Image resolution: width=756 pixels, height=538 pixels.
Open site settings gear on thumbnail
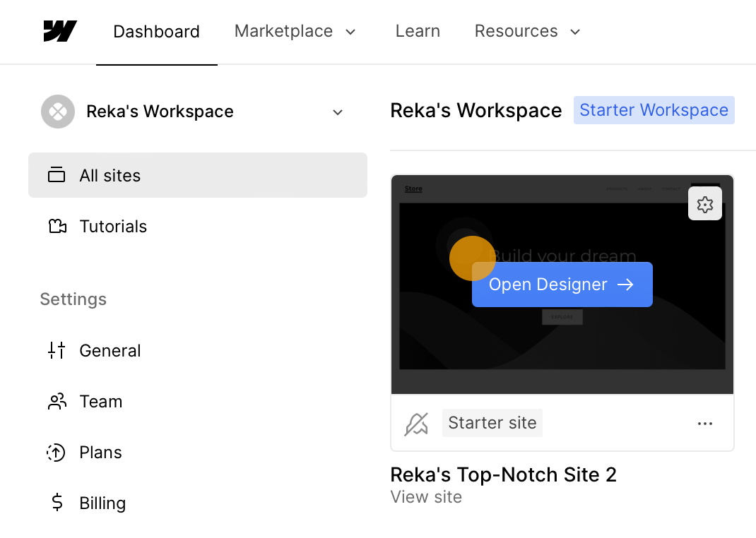pyautogui.click(x=705, y=205)
